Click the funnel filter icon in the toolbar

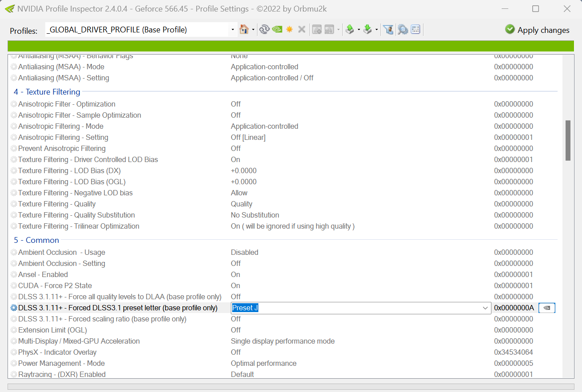(x=388, y=30)
